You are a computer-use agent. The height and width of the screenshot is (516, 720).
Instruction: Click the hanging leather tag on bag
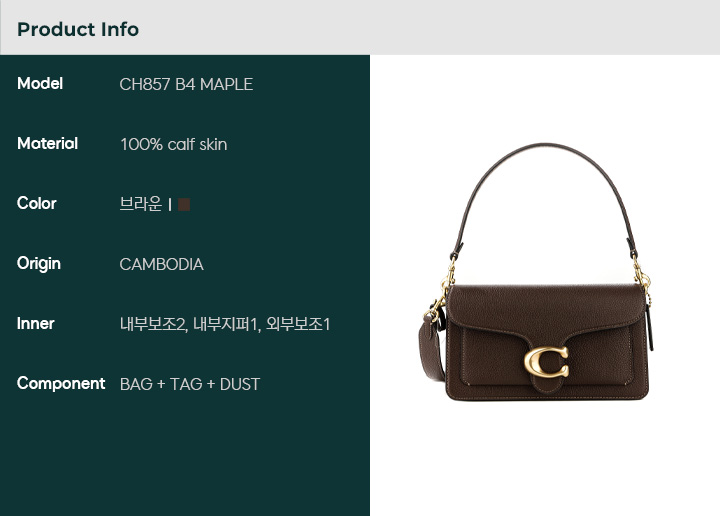pyautogui.click(x=650, y=326)
